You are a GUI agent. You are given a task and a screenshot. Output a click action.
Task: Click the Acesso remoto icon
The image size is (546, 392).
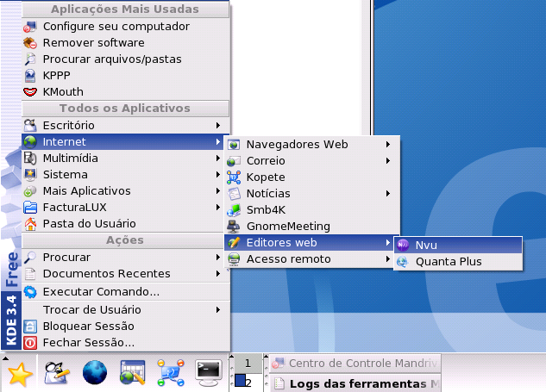(x=234, y=259)
